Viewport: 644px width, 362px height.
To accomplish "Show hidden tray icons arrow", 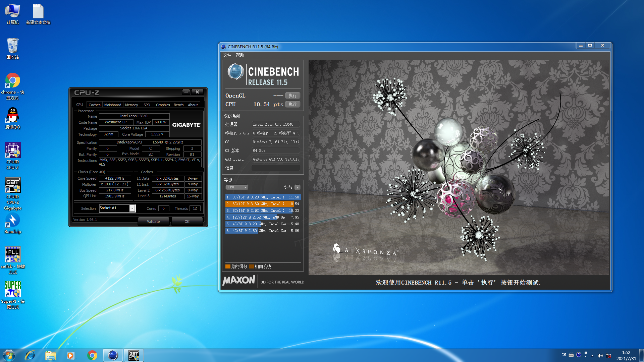I will point(592,355).
